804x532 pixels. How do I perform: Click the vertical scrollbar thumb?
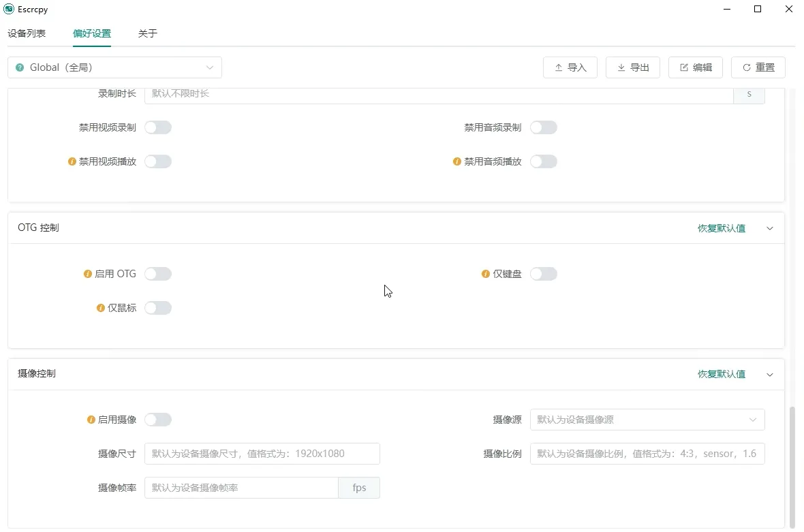[x=791, y=466]
